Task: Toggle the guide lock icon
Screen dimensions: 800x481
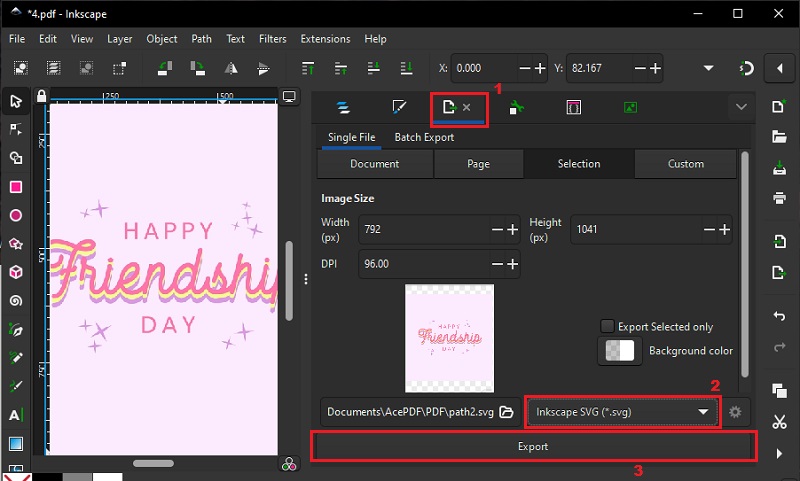Action: pyautogui.click(x=41, y=96)
